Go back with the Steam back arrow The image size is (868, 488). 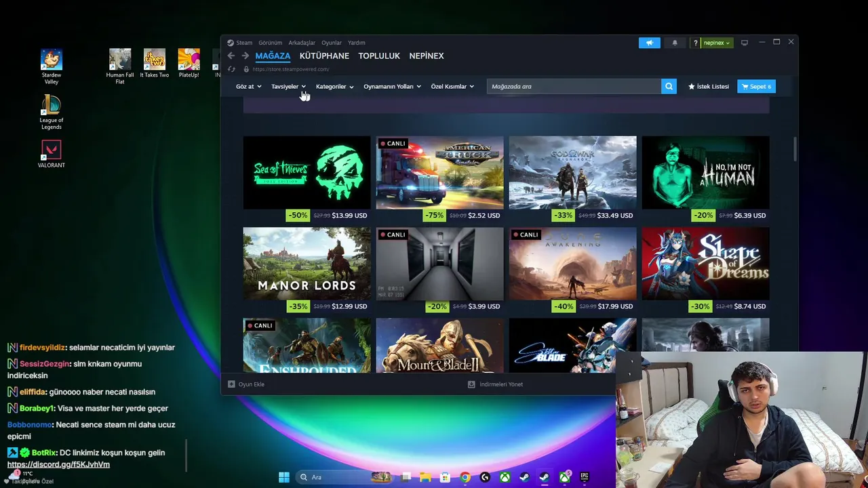[231, 56]
